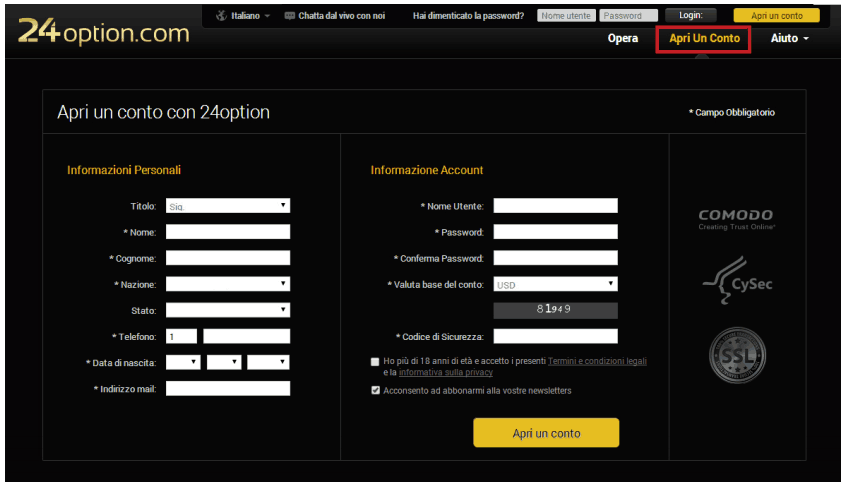The height and width of the screenshot is (485, 845).
Task: Click the Campo Obbligatorio note
Action: (732, 113)
